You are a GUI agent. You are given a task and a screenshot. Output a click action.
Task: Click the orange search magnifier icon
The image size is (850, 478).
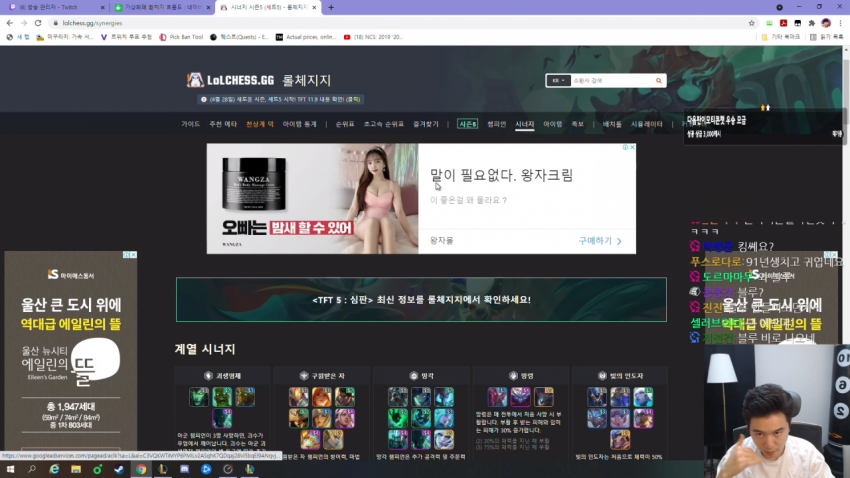[659, 81]
